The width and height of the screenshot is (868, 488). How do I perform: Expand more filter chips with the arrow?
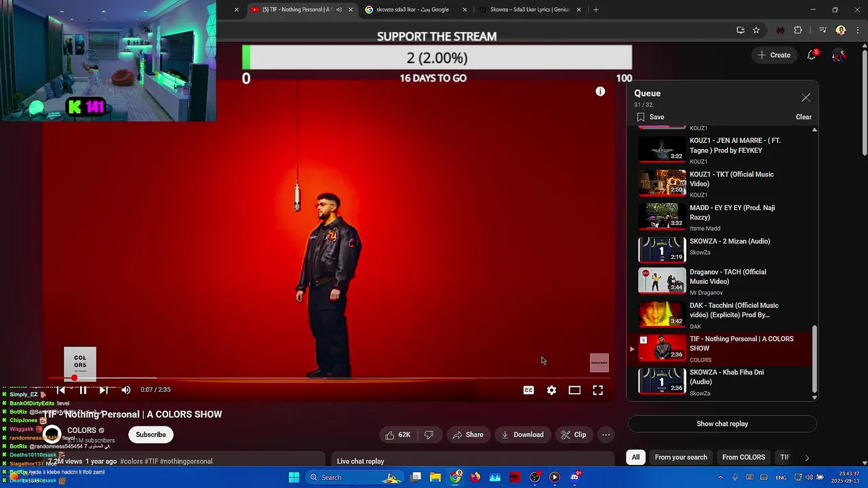[806, 457]
